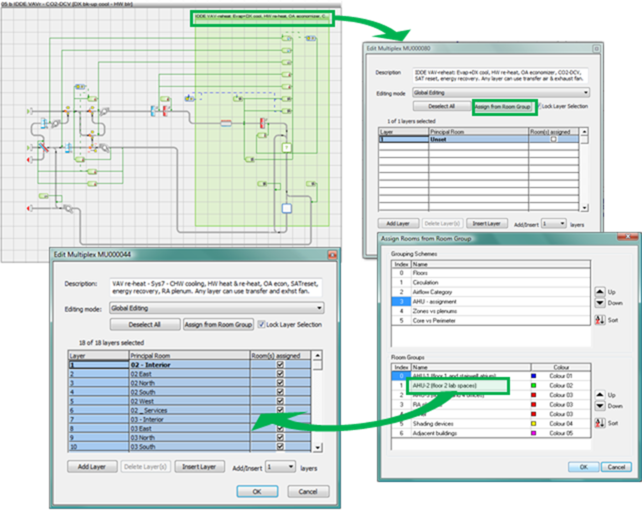Click Sort icon beside Room Groups list
The height and width of the screenshot is (528, 642).
click(x=598, y=421)
